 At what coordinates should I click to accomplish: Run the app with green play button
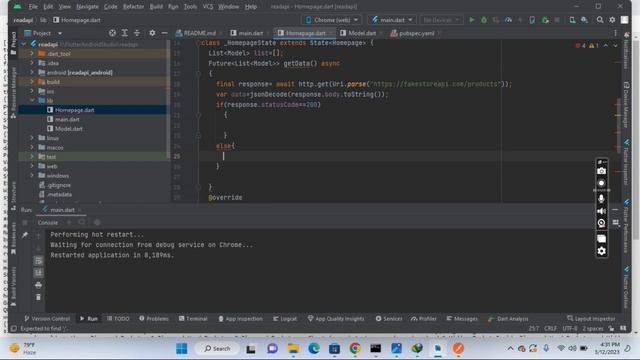[x=472, y=20]
